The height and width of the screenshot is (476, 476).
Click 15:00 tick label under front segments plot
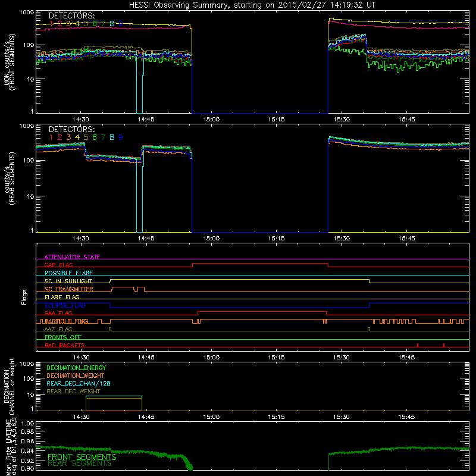211,120
